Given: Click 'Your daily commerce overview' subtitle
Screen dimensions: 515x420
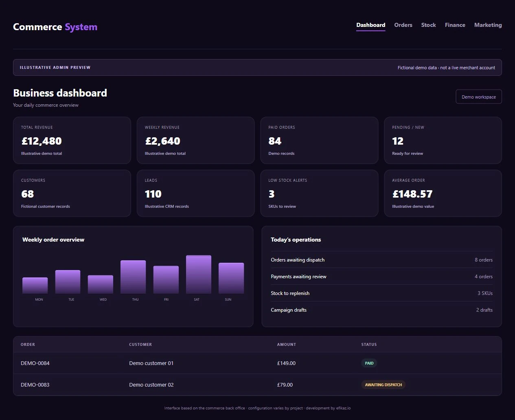Looking at the screenshot, I should coord(46,105).
